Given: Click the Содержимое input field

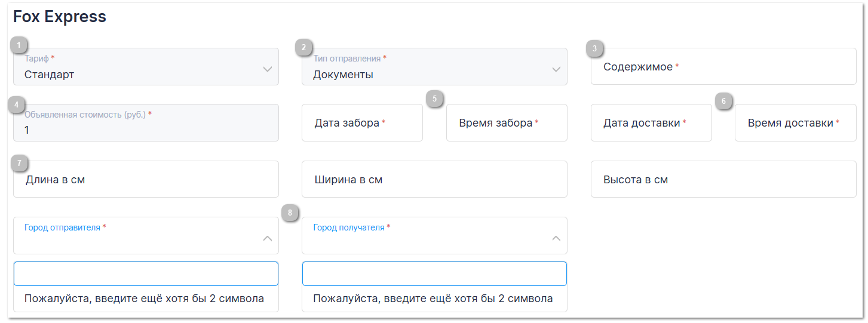Looking at the screenshot, I should pos(723,67).
